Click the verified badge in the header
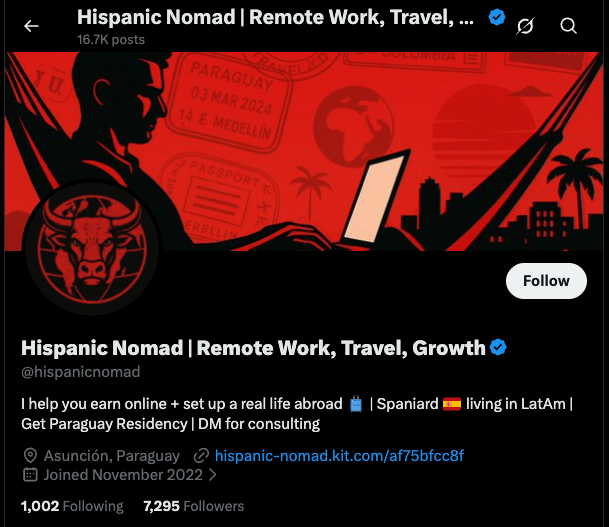The width and height of the screenshot is (609, 527). [x=497, y=17]
